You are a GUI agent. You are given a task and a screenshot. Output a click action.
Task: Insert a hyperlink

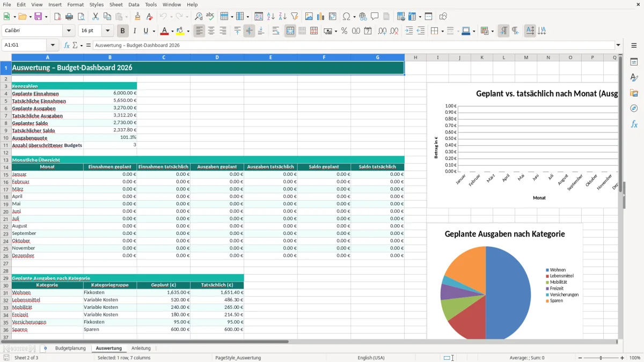point(363,17)
